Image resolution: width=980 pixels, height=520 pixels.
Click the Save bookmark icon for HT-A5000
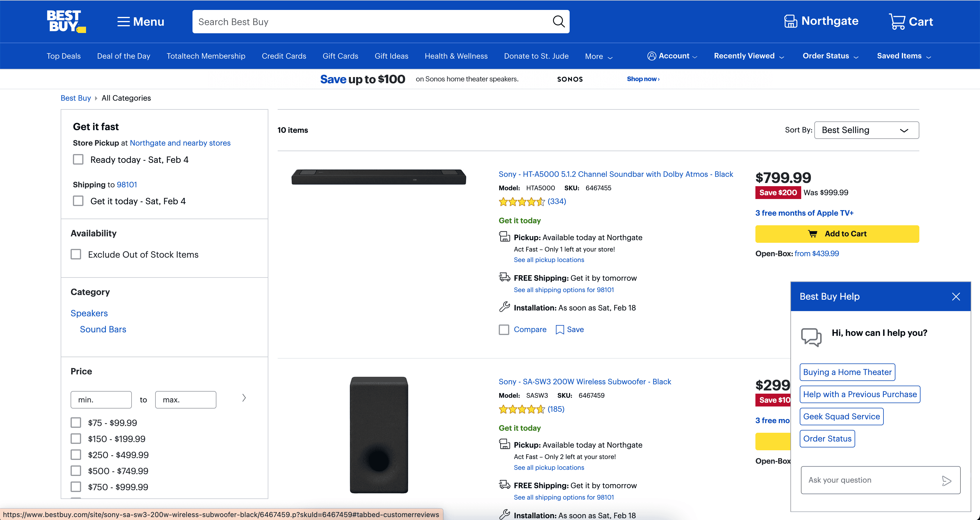point(560,330)
